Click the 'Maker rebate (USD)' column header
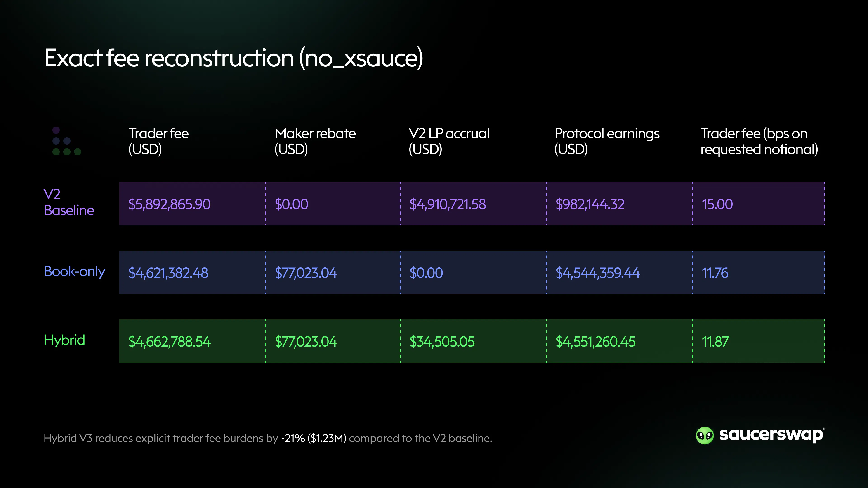The height and width of the screenshot is (488, 868). pyautogui.click(x=315, y=141)
